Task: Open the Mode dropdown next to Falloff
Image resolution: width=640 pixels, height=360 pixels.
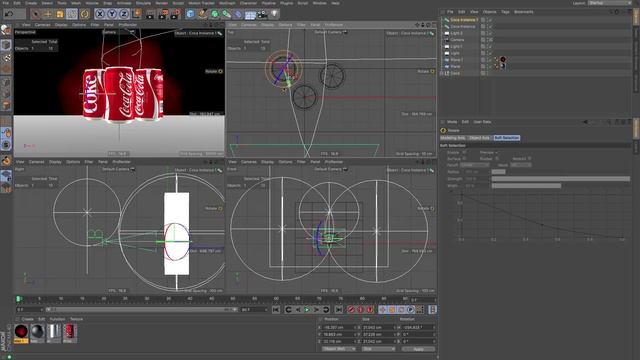Action: click(x=521, y=165)
